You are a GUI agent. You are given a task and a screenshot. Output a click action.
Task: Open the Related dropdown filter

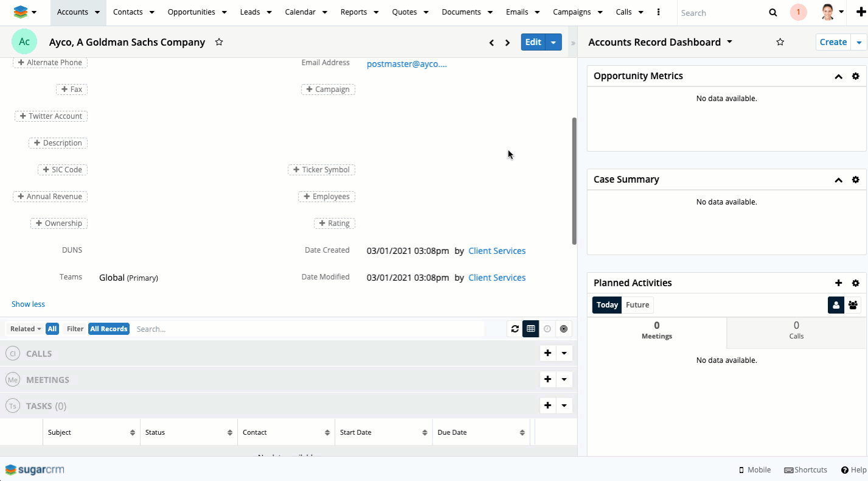pyautogui.click(x=26, y=329)
